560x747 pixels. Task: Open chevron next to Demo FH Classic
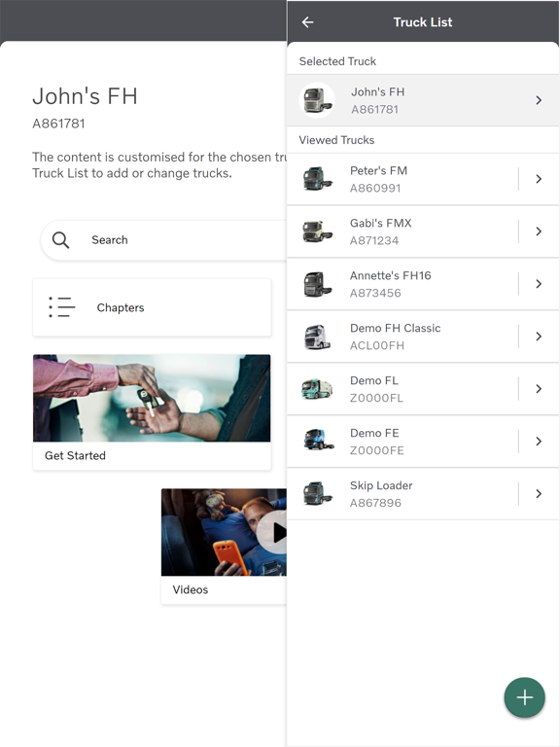539,337
